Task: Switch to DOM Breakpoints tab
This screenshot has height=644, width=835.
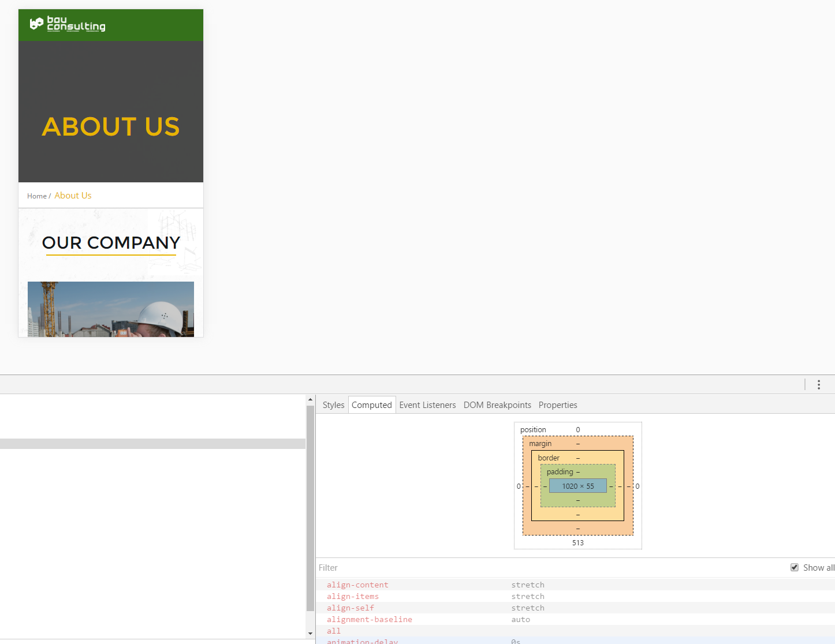Action: (x=497, y=405)
